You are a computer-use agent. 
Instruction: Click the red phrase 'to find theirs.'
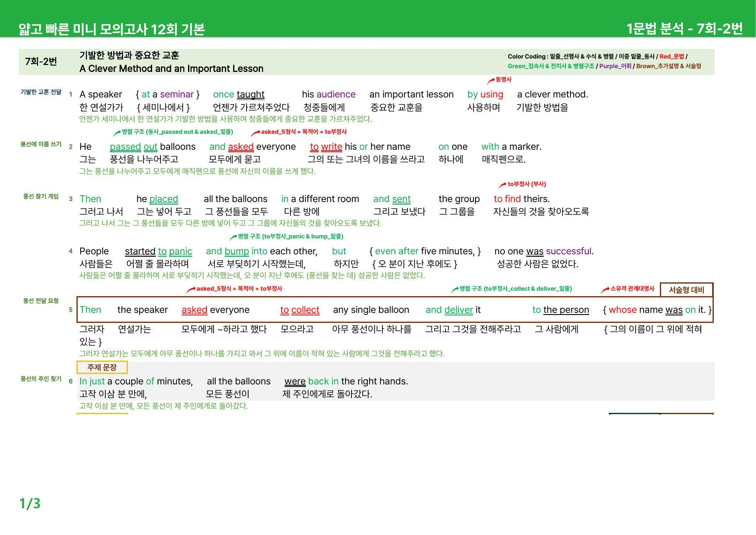(x=522, y=199)
